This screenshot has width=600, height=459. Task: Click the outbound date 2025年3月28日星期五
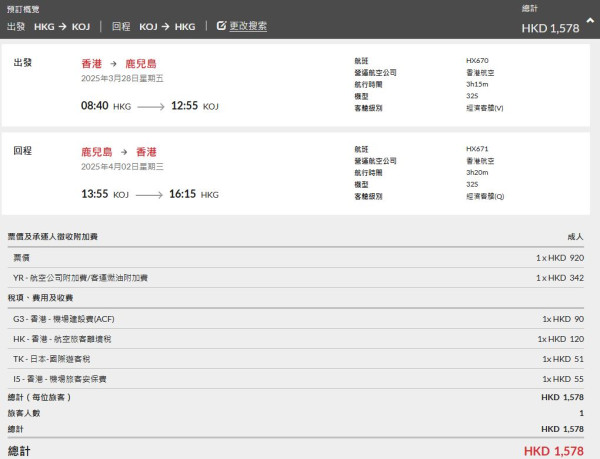point(122,78)
